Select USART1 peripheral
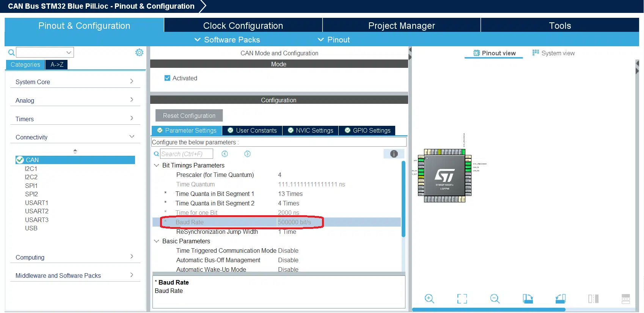The height and width of the screenshot is (313, 644). pyautogui.click(x=36, y=203)
